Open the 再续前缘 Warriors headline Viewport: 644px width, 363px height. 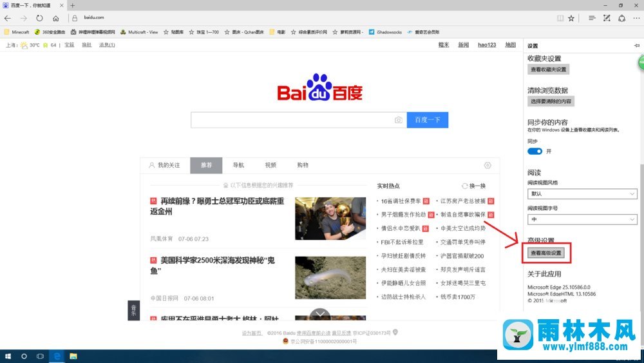pyautogui.click(x=217, y=206)
